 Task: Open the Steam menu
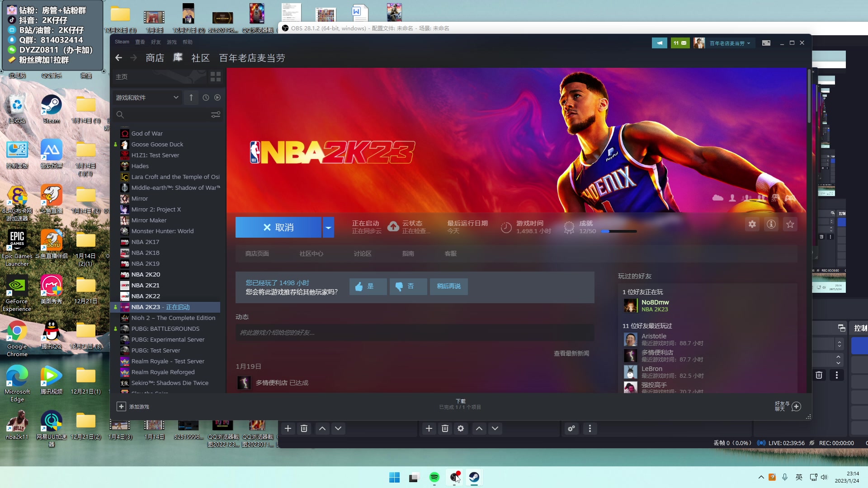point(122,42)
